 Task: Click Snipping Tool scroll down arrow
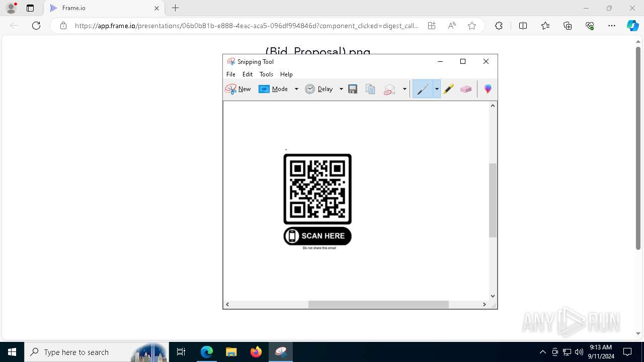coord(493,296)
